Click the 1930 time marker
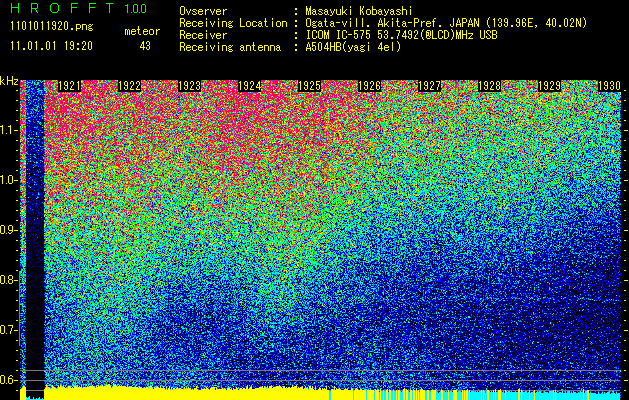The image size is (629, 400). click(610, 86)
